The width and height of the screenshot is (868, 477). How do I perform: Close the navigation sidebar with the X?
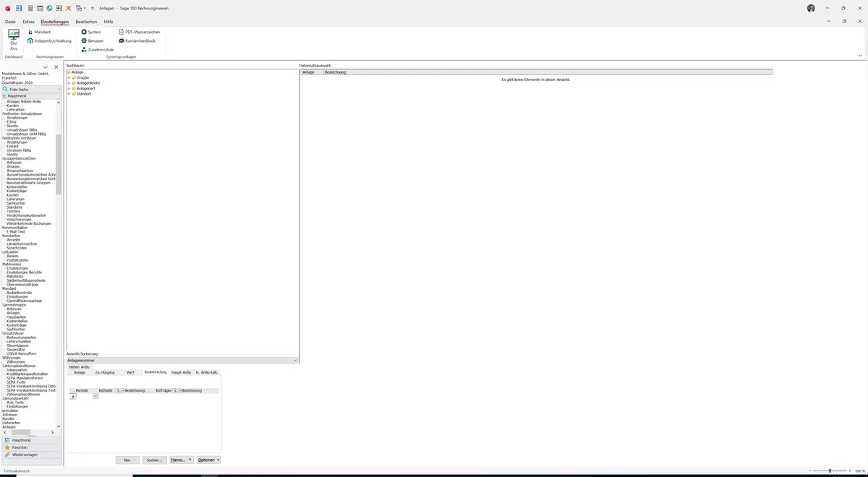(x=56, y=67)
